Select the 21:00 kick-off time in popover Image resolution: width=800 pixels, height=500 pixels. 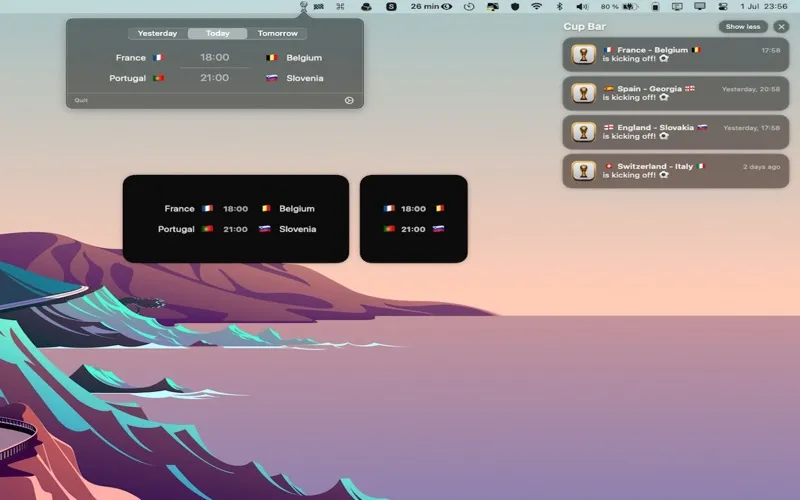[214, 78]
